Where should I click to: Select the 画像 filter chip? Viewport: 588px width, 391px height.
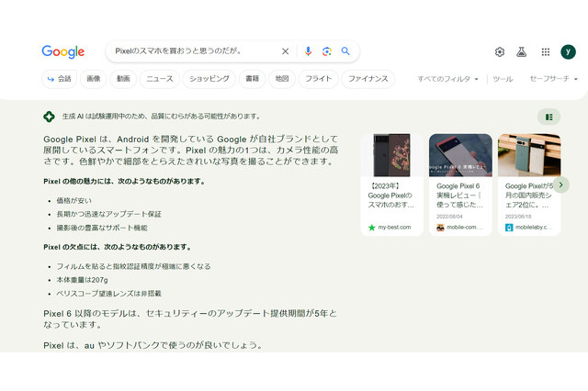pos(94,79)
